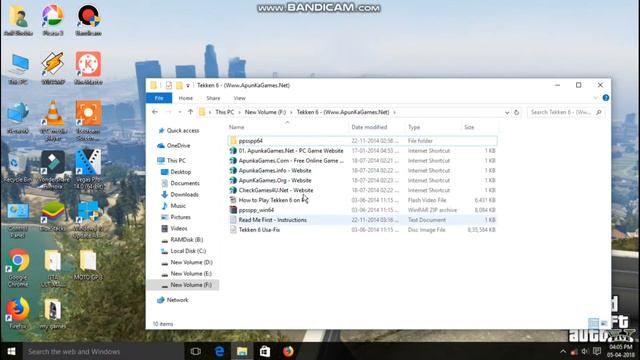
Task: Open Firefox from taskbar
Action: click(288, 351)
